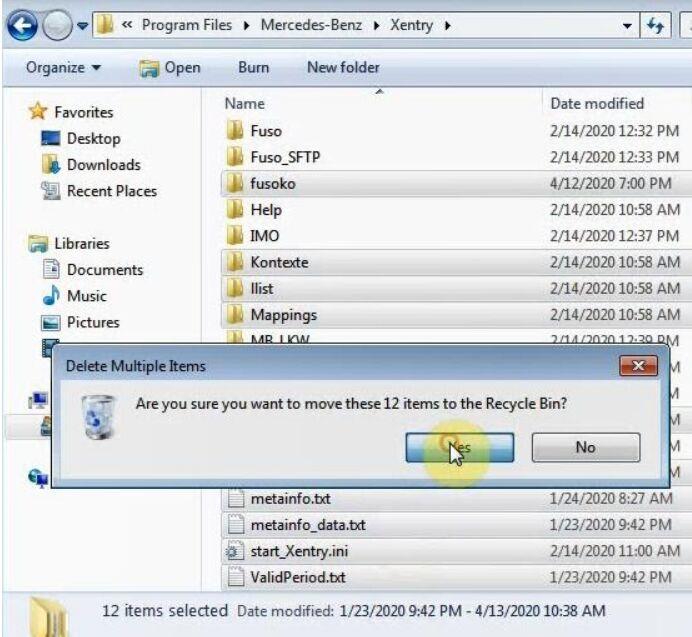Screen dimensions: 692x637
Task: Click the Downloads folder icon in sidebar
Action: pos(51,164)
